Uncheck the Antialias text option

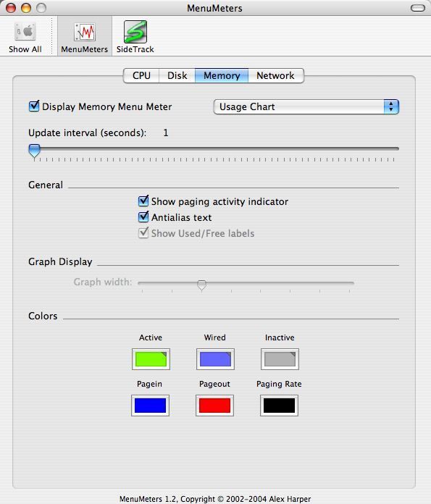click(x=143, y=217)
